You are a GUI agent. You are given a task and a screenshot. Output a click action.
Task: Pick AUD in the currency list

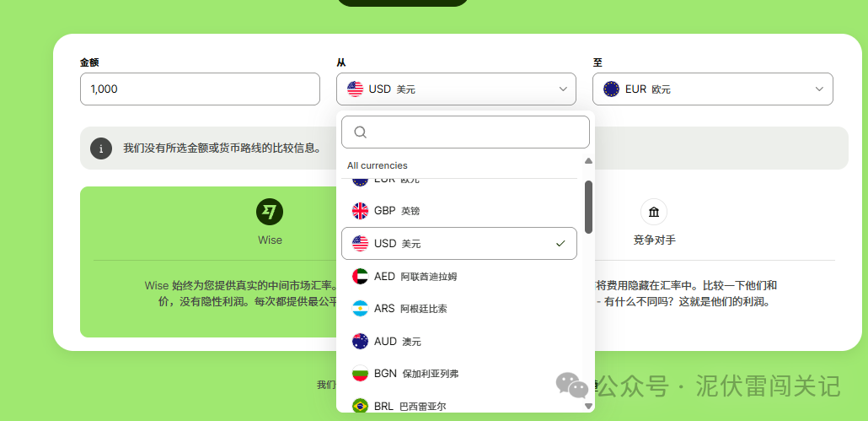click(x=459, y=341)
